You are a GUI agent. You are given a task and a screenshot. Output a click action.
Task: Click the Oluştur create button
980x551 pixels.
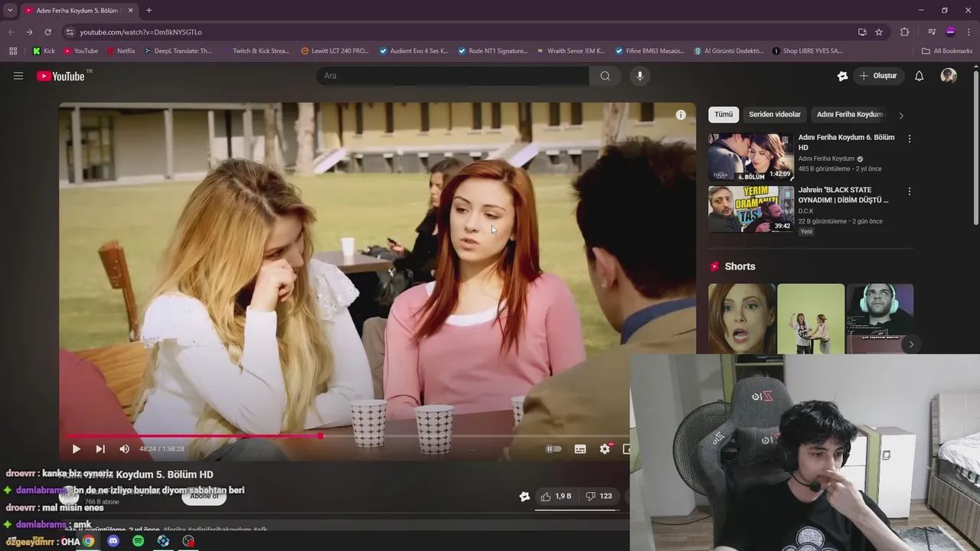(878, 76)
